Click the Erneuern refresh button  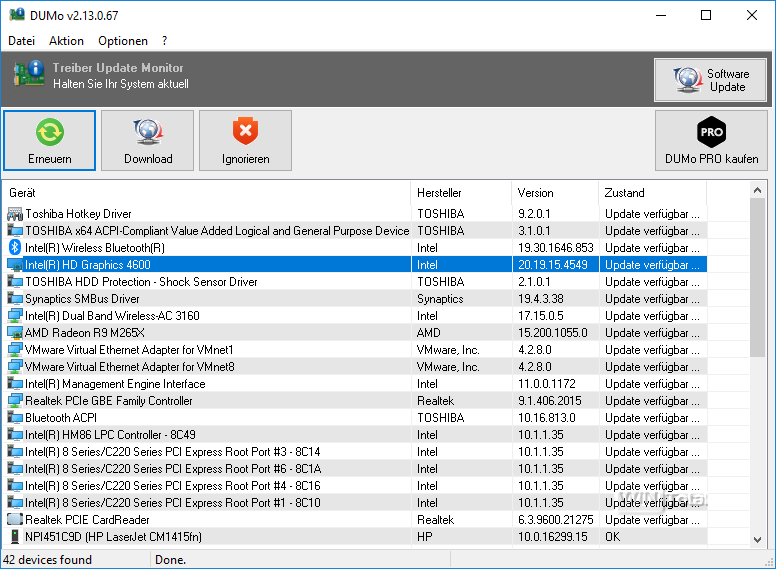[49, 141]
